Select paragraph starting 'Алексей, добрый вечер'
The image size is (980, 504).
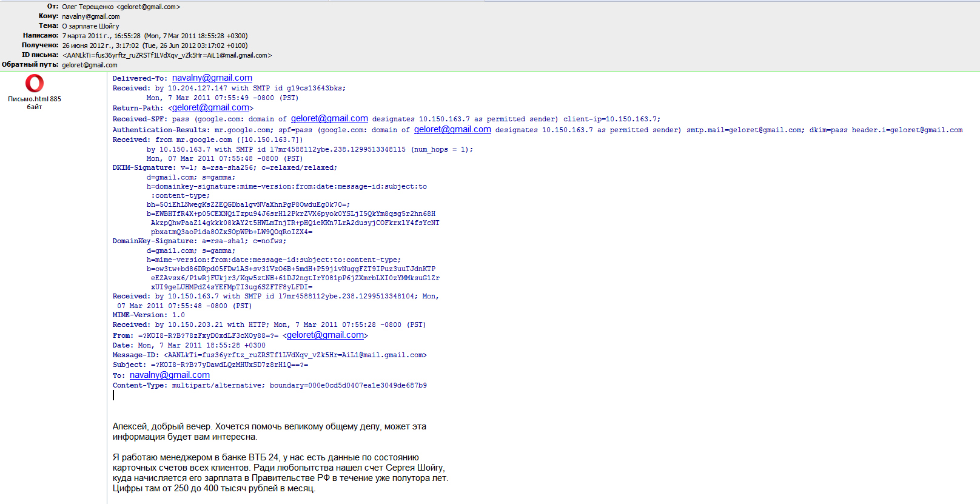[x=269, y=432]
